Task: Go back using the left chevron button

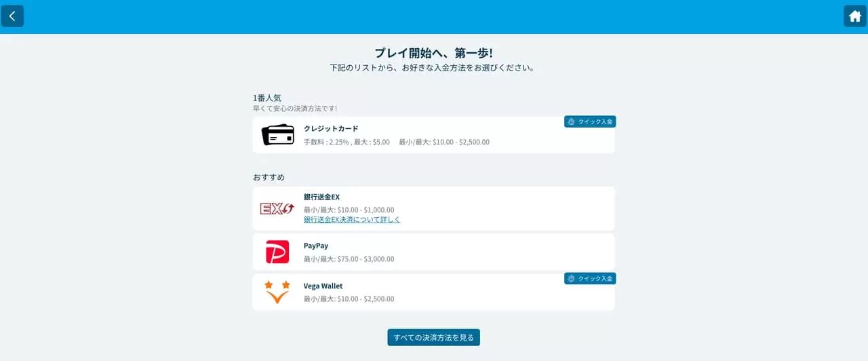Action: (x=12, y=16)
